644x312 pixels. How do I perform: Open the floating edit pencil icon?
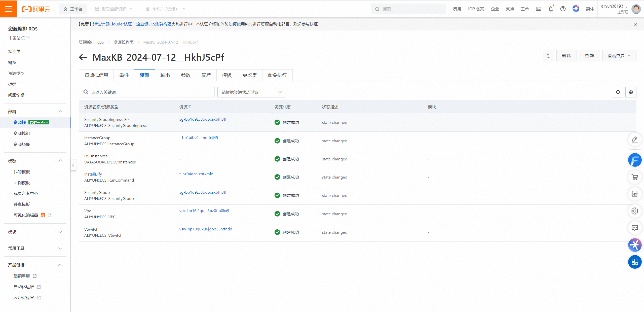pyautogui.click(x=635, y=139)
